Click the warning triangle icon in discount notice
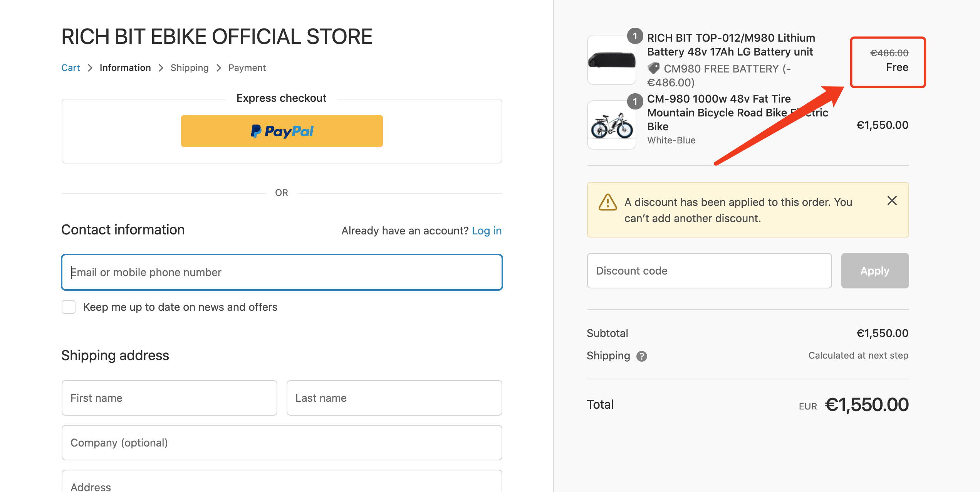 (x=608, y=202)
